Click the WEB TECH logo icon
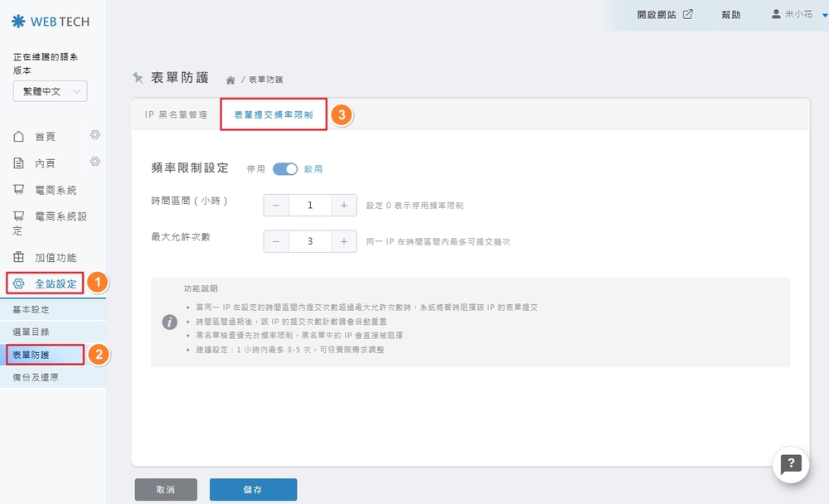Screen dimensions: 829x504 point(19,22)
